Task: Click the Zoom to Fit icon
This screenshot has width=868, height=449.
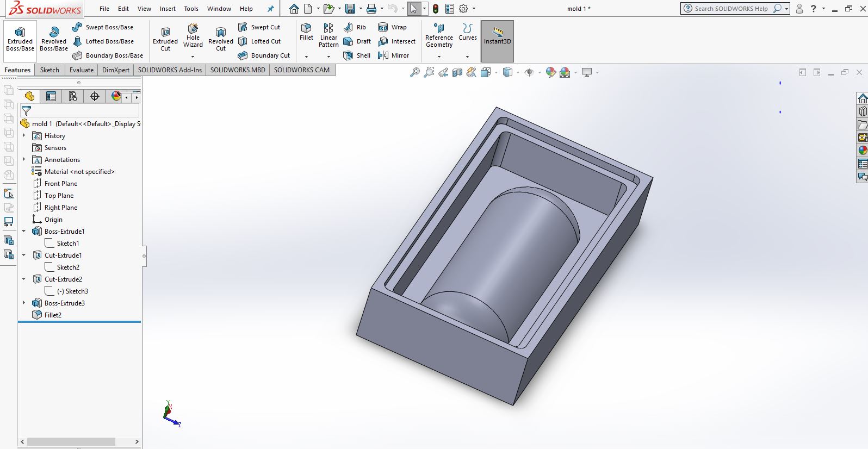Action: pyautogui.click(x=415, y=72)
